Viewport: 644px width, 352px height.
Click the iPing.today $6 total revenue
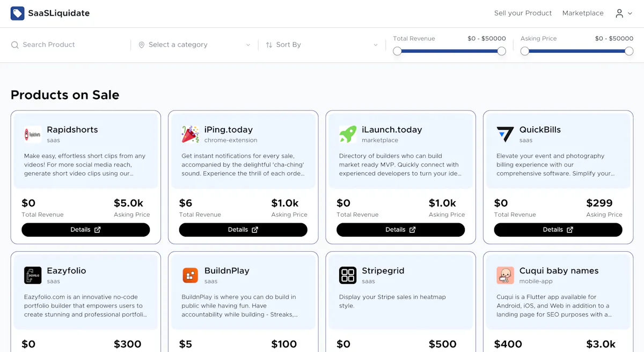click(186, 203)
